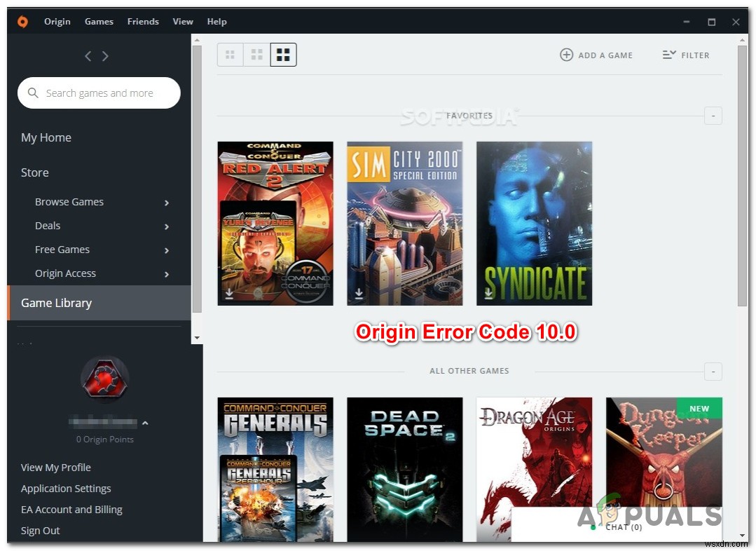Screen dimensions: 756x551
Task: Click the forward navigation arrow
Action: (x=106, y=55)
